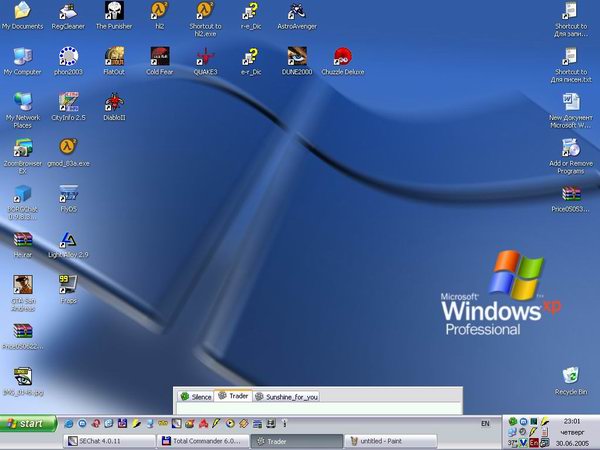Open the Fraps desktop shortcut
Image resolution: width=600 pixels, height=450 pixels.
(68, 290)
